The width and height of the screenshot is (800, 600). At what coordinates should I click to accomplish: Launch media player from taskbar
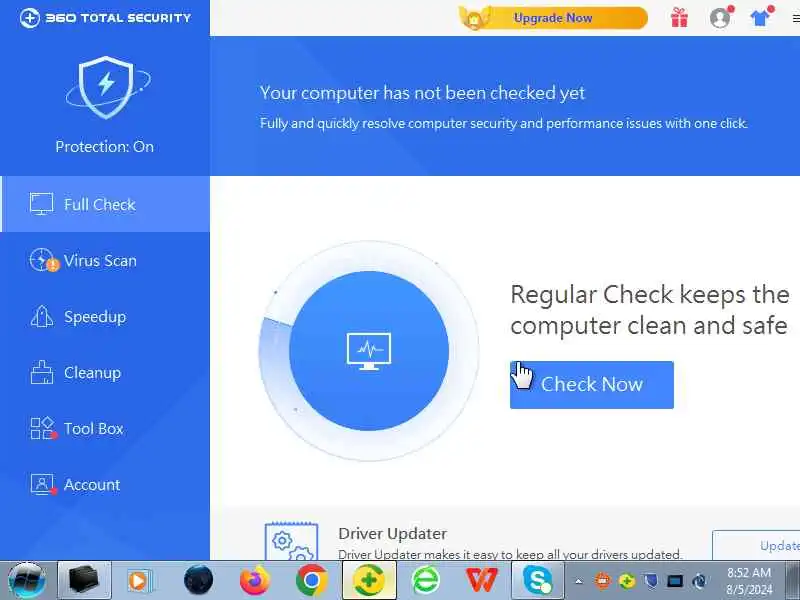click(138, 581)
